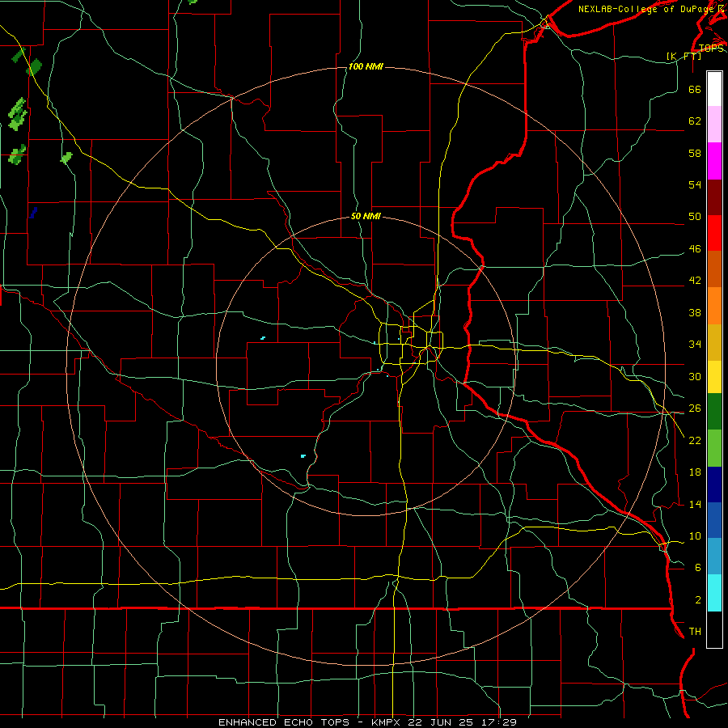Click the "100 NMI" range ring label
728x728 pixels.
[366, 67]
